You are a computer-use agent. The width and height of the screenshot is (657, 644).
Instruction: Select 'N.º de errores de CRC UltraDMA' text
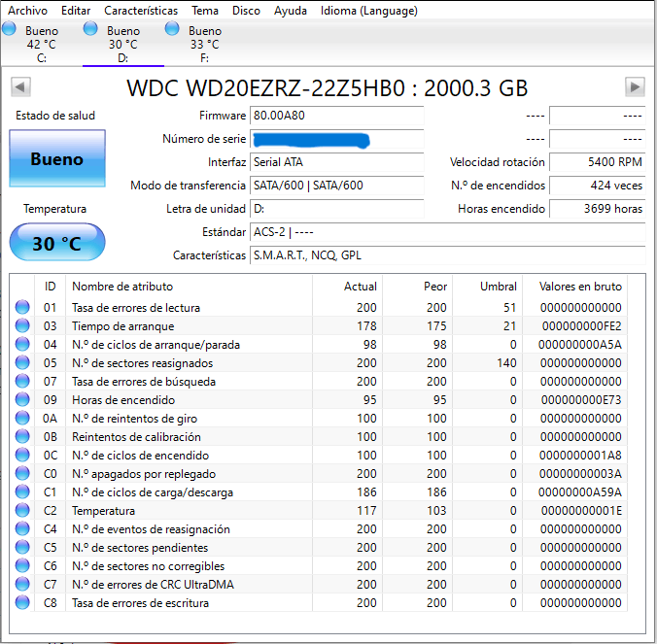tap(153, 585)
